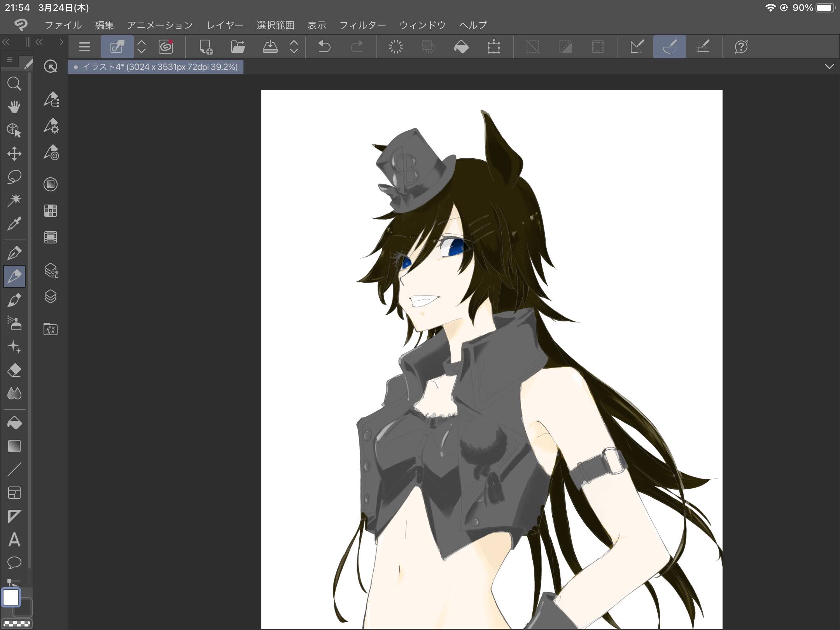Viewport: 840px width, 630px height.
Task: Select the Balloon speech bubble tool
Action: tap(14, 562)
